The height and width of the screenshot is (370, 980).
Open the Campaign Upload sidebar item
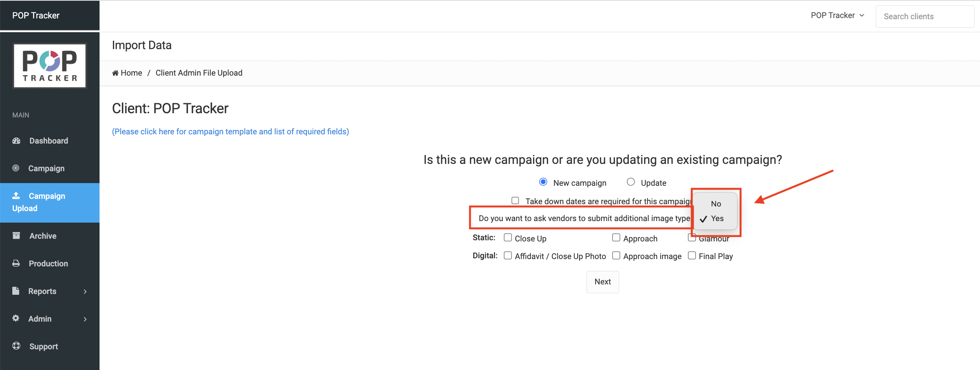coord(50,203)
